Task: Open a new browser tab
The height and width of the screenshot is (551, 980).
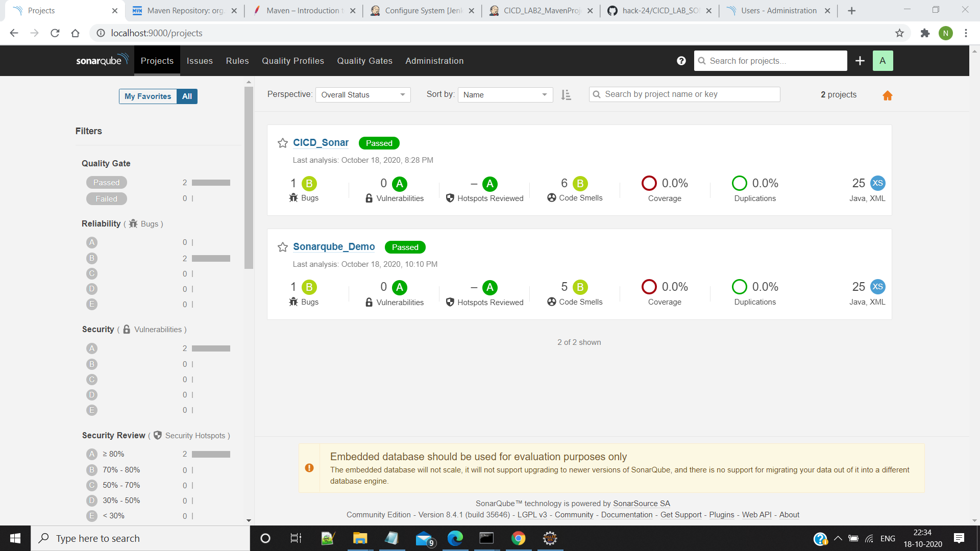Action: pyautogui.click(x=851, y=11)
